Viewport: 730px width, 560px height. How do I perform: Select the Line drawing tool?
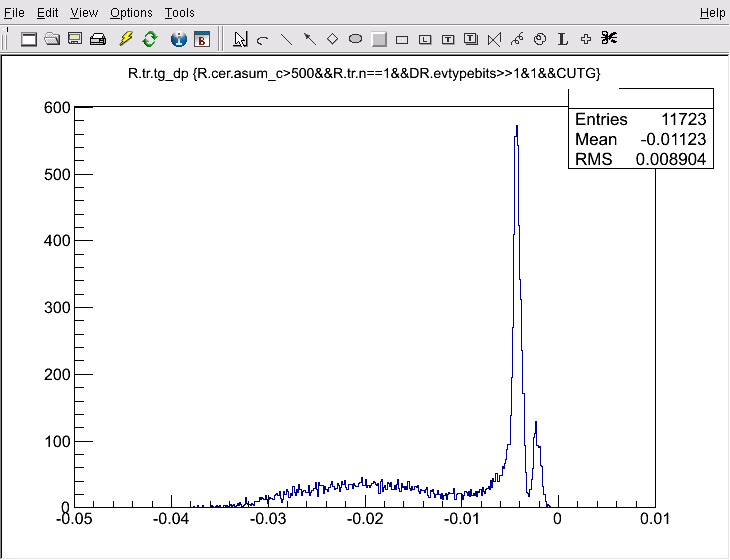[286, 39]
